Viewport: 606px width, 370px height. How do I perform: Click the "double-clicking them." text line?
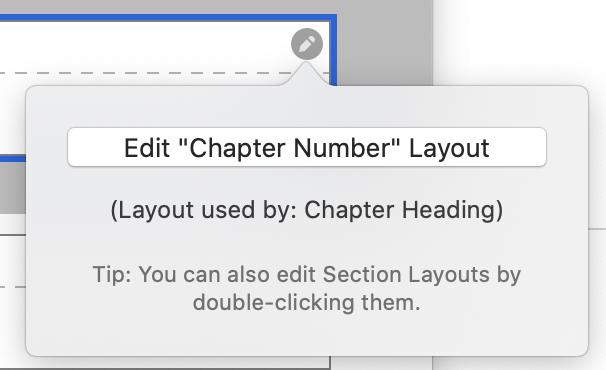pos(307,302)
